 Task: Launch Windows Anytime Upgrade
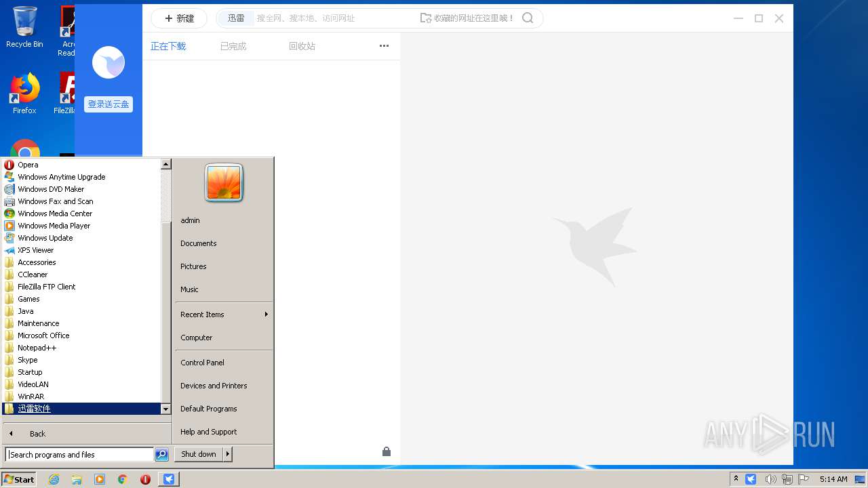coord(81,177)
